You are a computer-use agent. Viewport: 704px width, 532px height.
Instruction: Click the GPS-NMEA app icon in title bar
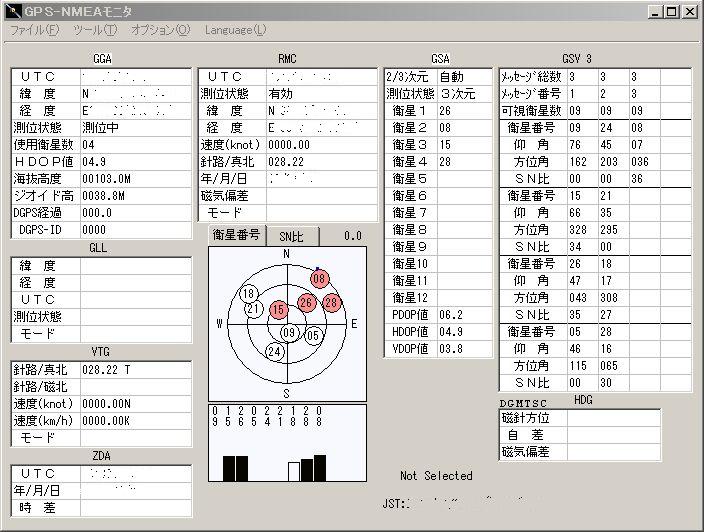pos(13,12)
